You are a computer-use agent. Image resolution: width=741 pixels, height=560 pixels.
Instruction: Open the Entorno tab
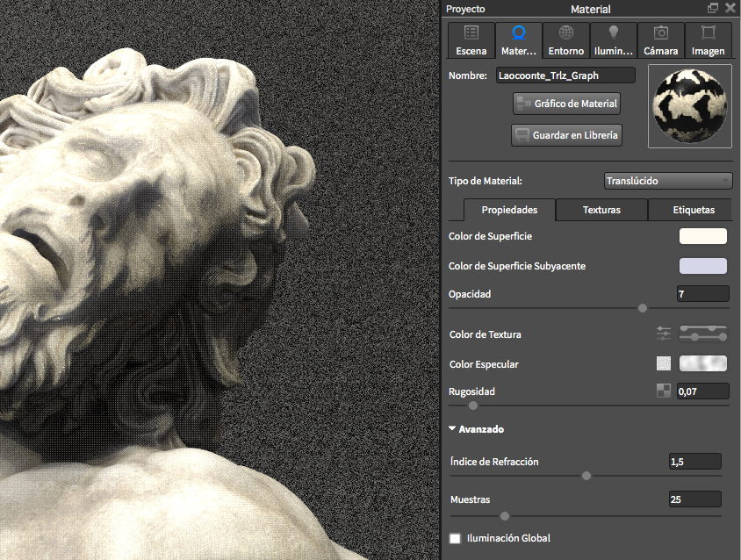click(x=565, y=40)
